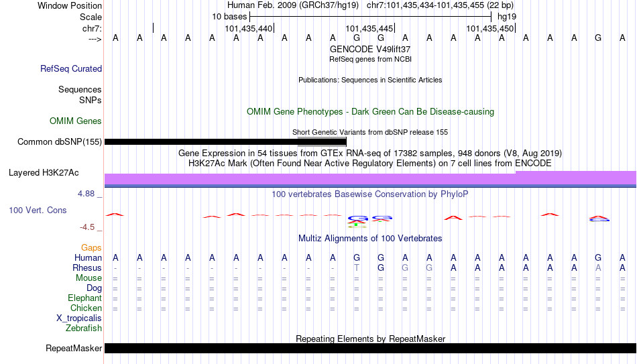The image size is (637, 364).
Task: Click the 10 bases scale bar text
Action: point(229,17)
